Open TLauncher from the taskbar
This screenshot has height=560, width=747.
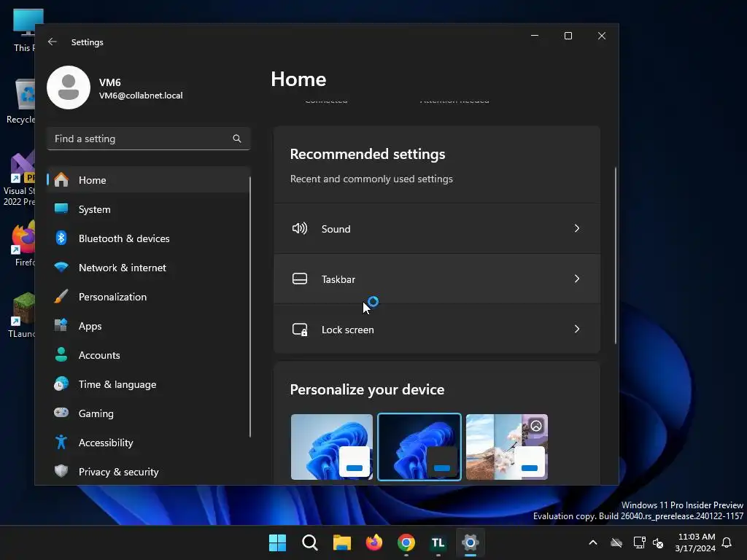point(438,542)
